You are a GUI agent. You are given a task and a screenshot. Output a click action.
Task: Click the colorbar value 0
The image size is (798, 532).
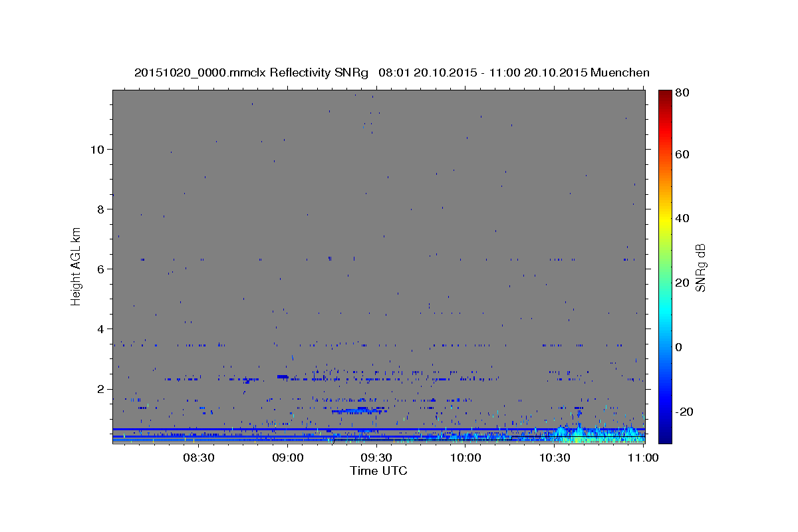coord(678,347)
